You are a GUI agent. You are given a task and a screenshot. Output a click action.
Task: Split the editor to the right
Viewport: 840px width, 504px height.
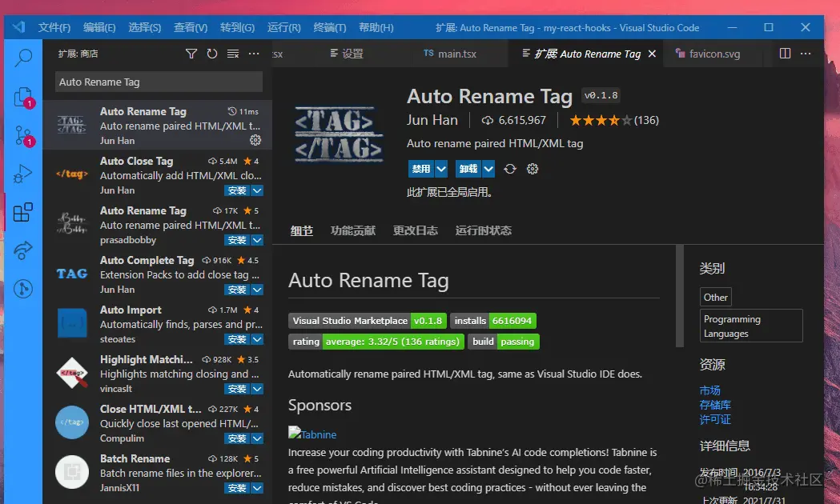pos(785,54)
